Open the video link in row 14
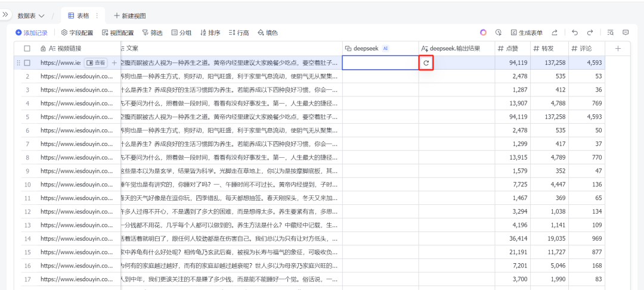 tap(76, 239)
